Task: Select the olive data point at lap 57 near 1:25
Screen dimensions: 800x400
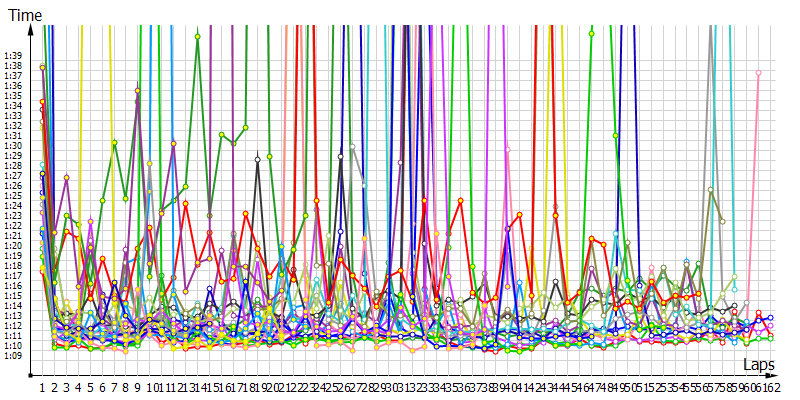Action: [711, 190]
